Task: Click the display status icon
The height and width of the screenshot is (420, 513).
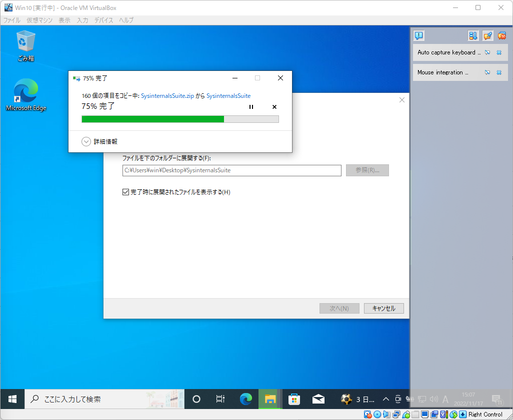Action: point(424,415)
